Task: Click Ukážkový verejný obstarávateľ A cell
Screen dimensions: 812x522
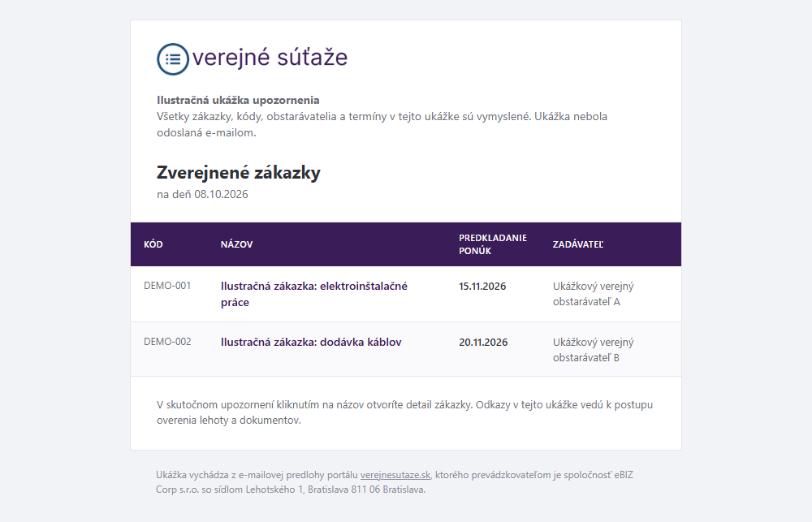Action: tap(593, 294)
